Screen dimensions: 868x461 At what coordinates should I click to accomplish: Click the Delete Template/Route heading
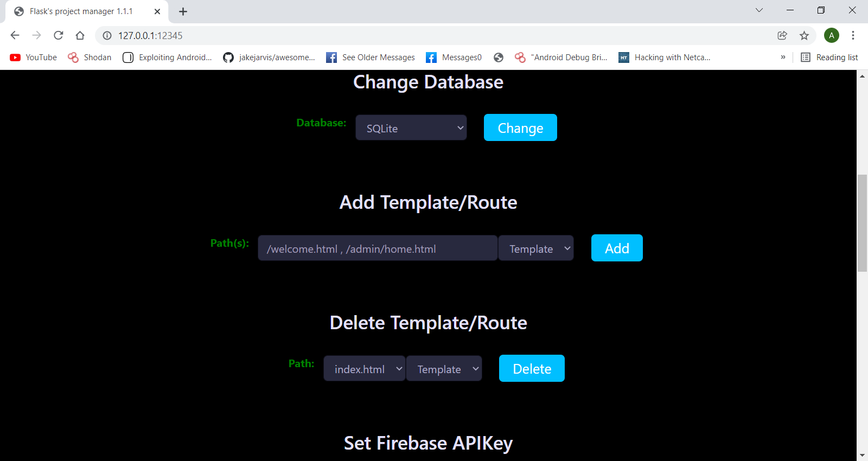coord(428,323)
